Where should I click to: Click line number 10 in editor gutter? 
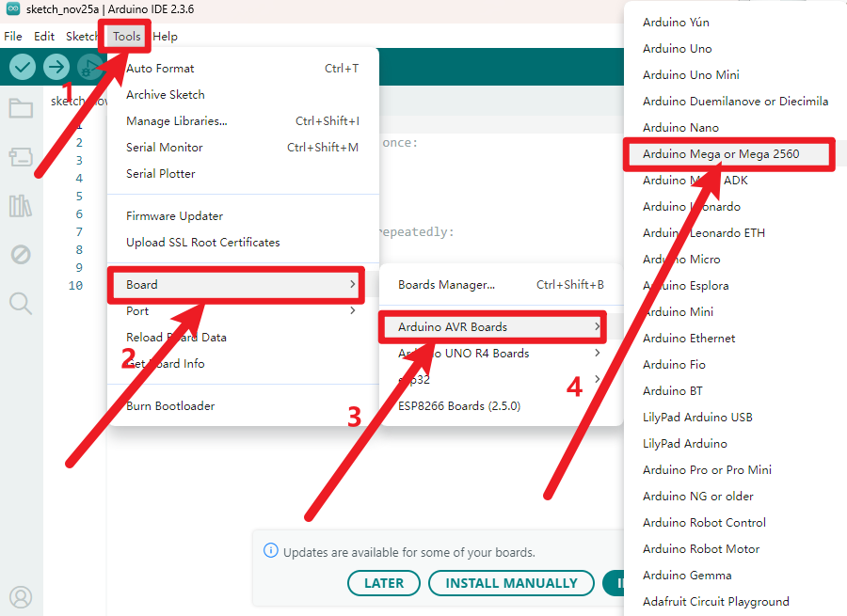(x=75, y=286)
